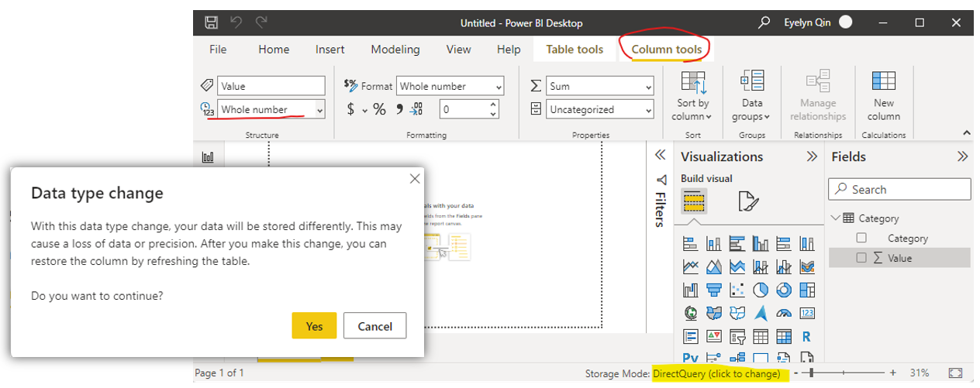This screenshot has height=388, width=980.
Task: Apply currency format with dollar sign
Action: pos(350,109)
